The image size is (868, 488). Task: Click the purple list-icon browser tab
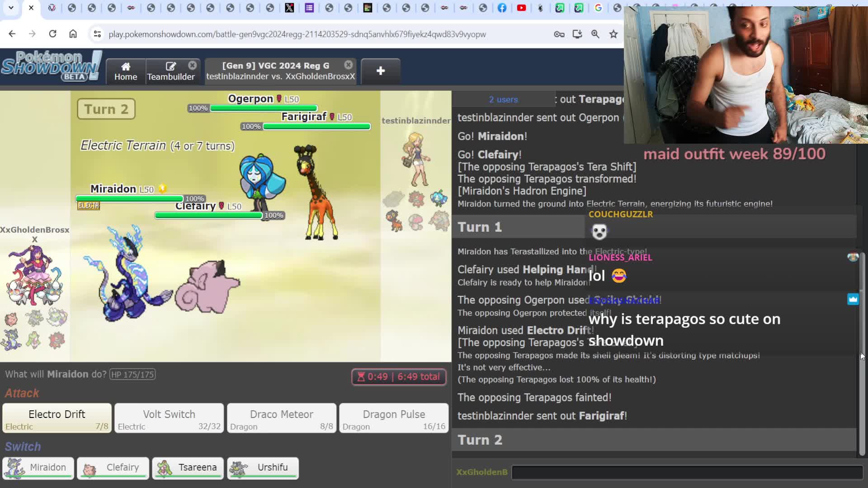coord(309,8)
